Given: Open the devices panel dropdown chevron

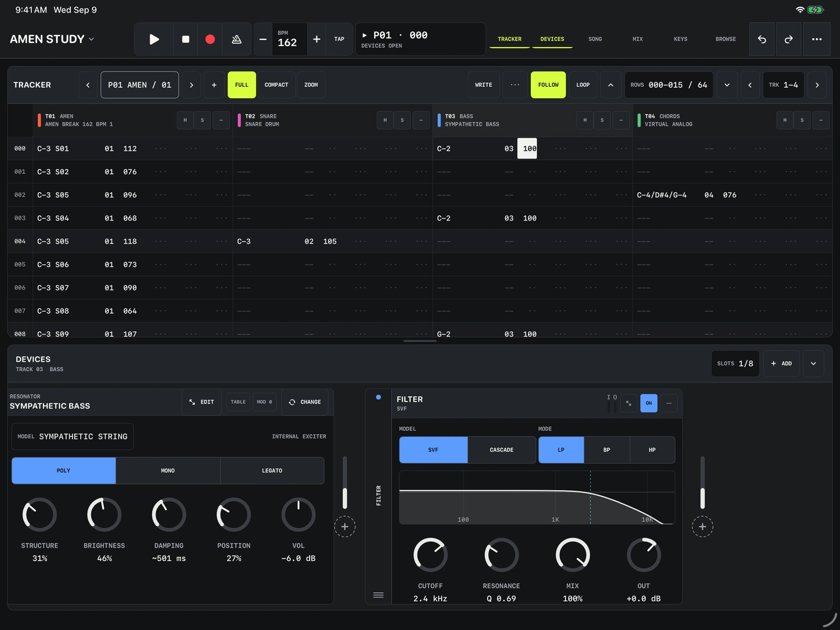Looking at the screenshot, I should [x=813, y=363].
